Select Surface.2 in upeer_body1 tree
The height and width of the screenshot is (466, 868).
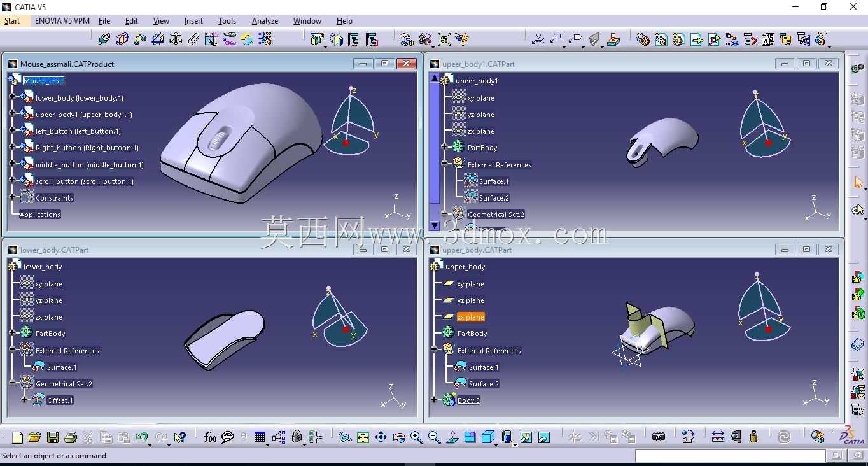(494, 198)
